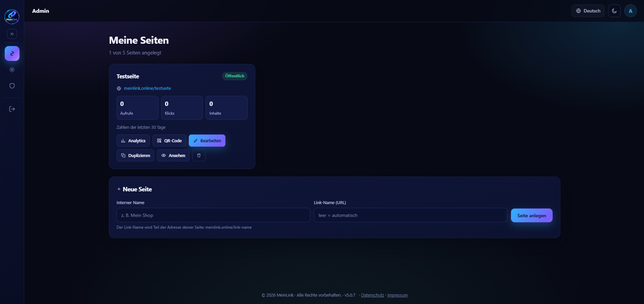The height and width of the screenshot is (304, 644).
Task: Open the Impressum footer link
Action: tap(397, 295)
